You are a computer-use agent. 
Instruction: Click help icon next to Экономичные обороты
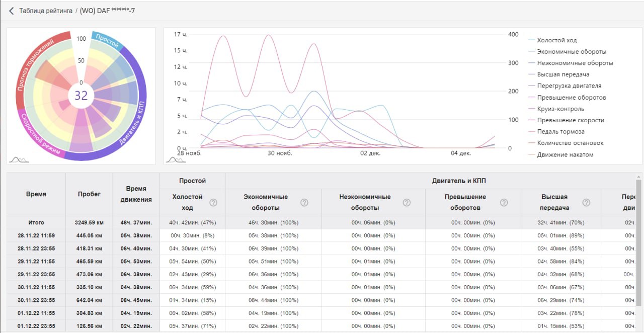(x=304, y=203)
